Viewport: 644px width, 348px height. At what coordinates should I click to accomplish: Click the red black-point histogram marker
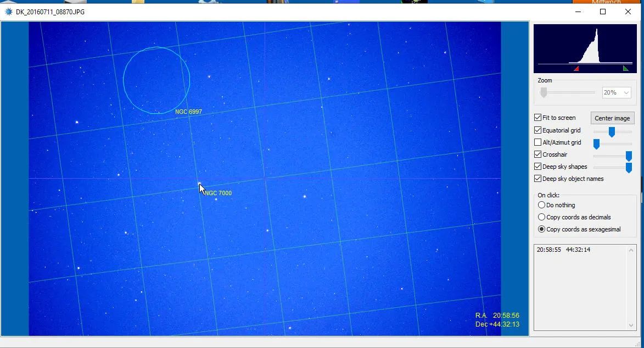pos(576,69)
